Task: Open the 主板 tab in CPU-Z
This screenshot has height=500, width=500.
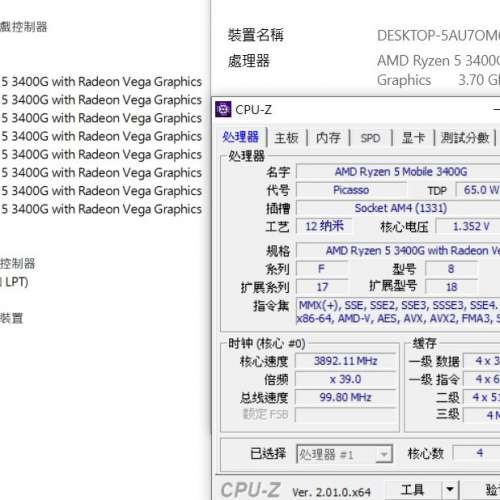Action: click(286, 138)
